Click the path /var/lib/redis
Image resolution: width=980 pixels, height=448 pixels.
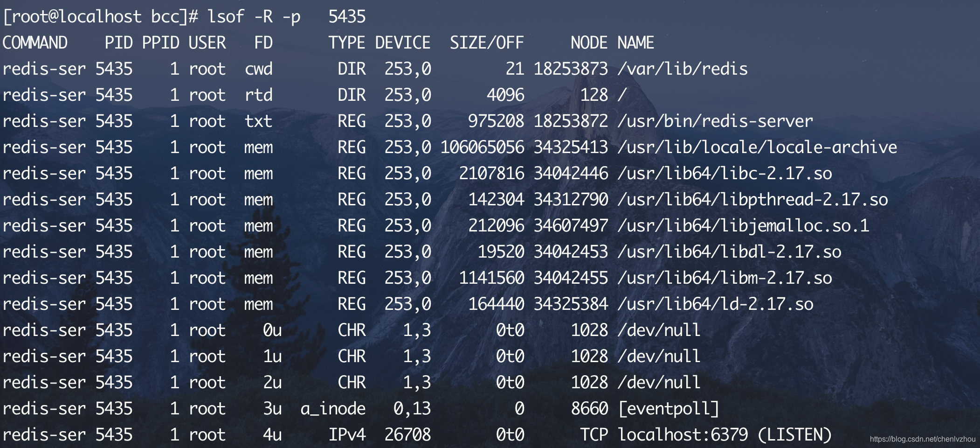tap(683, 69)
